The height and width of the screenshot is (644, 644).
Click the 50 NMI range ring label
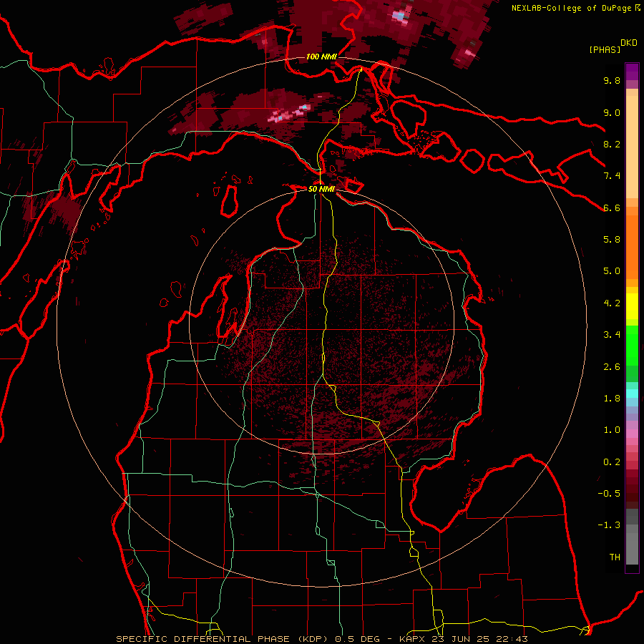tap(321, 189)
